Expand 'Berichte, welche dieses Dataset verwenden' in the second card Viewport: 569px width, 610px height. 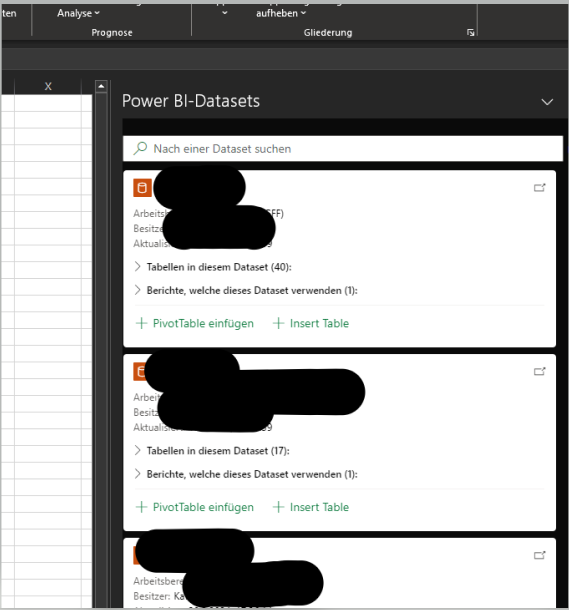[x=246, y=474]
